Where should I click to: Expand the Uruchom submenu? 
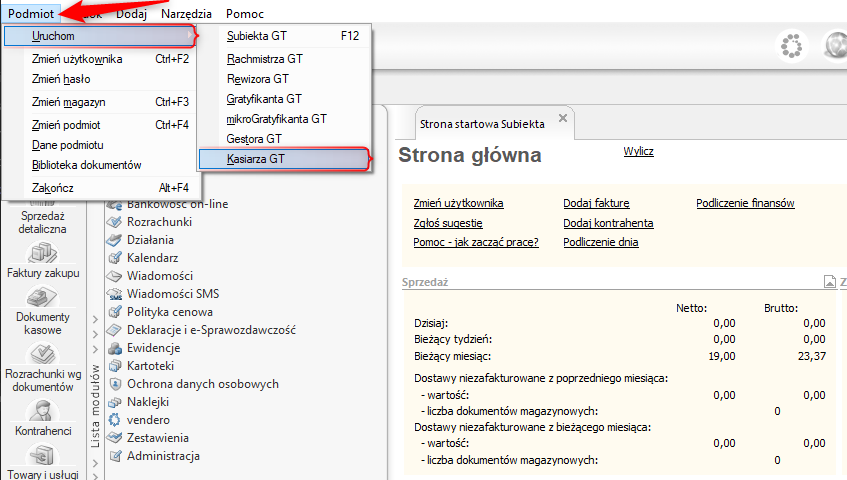tap(100, 36)
